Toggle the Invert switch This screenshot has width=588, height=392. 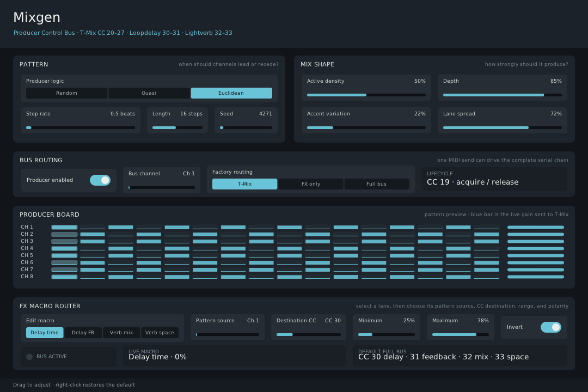tap(551, 327)
